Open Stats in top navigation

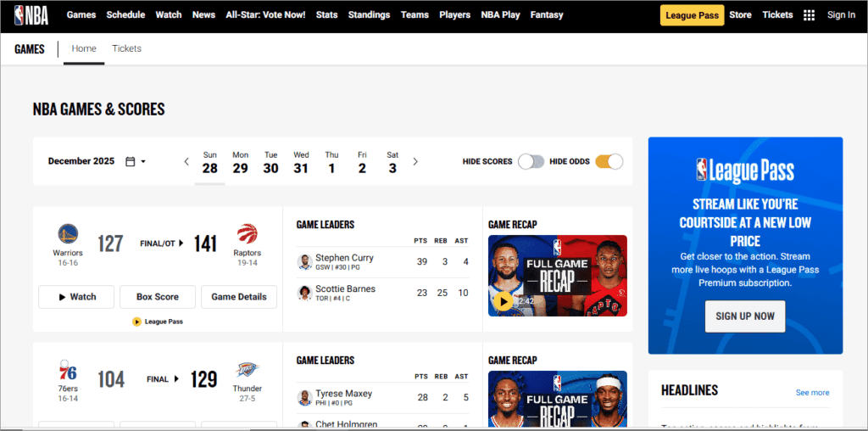pos(326,15)
